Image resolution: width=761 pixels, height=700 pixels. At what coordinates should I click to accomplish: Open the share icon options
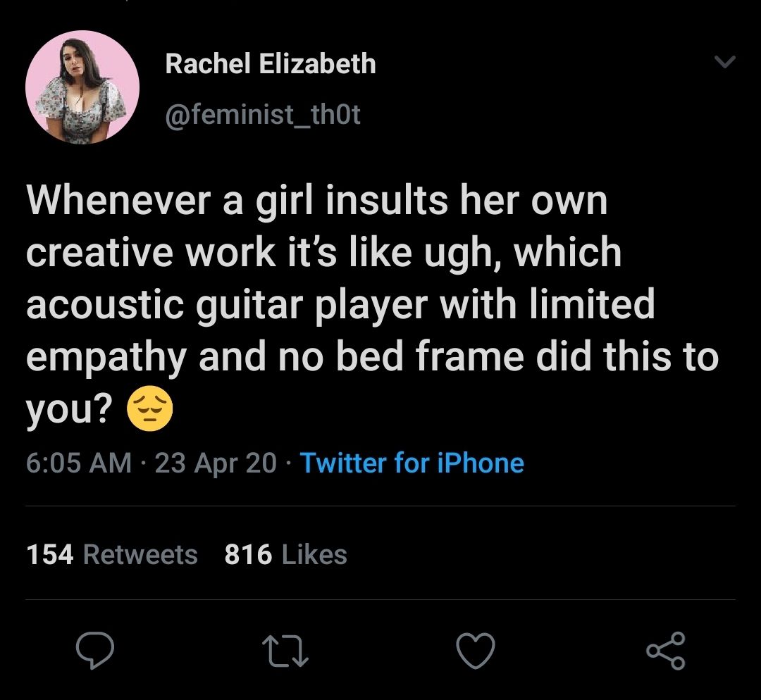pos(666,651)
